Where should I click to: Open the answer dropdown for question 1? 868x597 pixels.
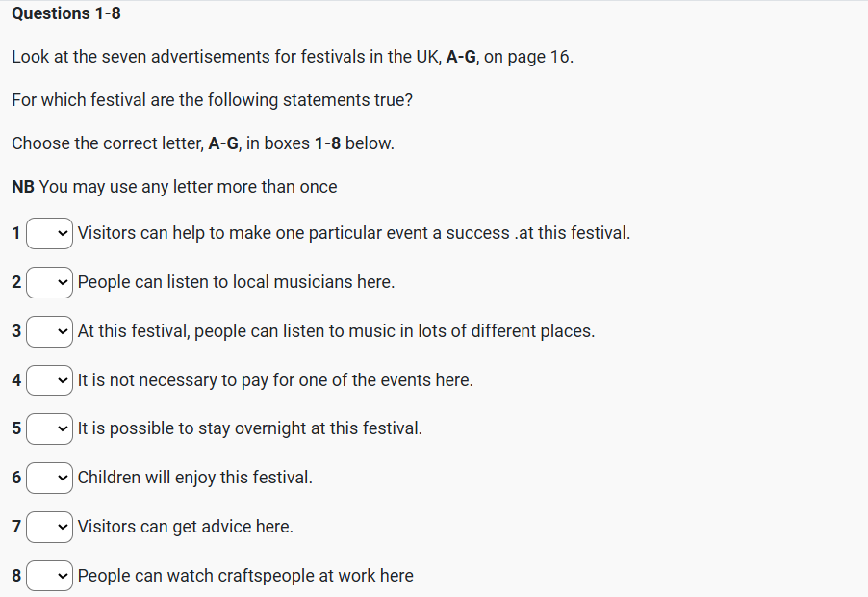[x=50, y=233]
